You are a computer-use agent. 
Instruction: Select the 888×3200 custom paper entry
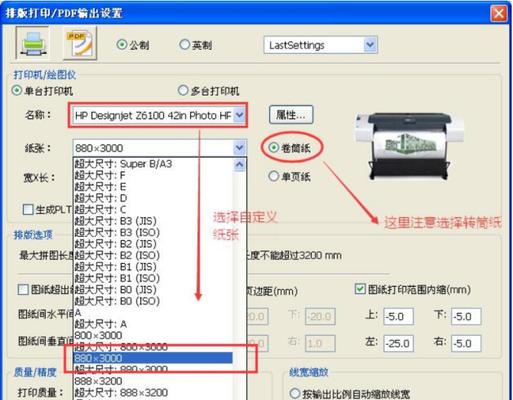(153, 381)
